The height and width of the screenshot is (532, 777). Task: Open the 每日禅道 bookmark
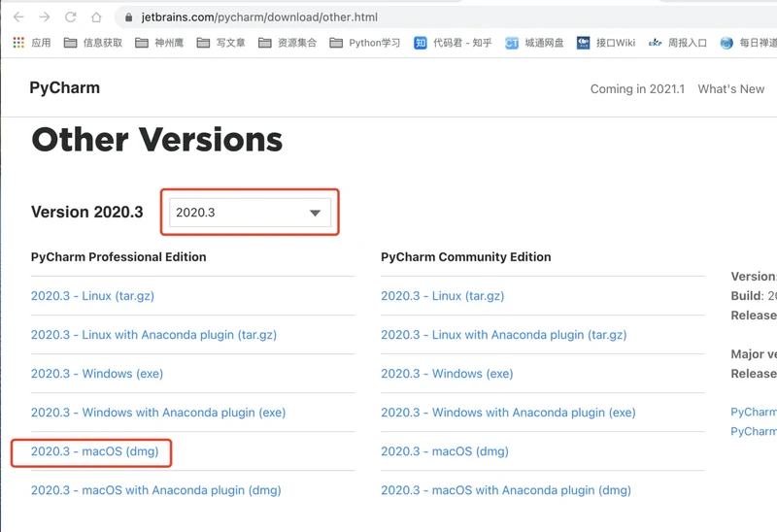[749, 43]
